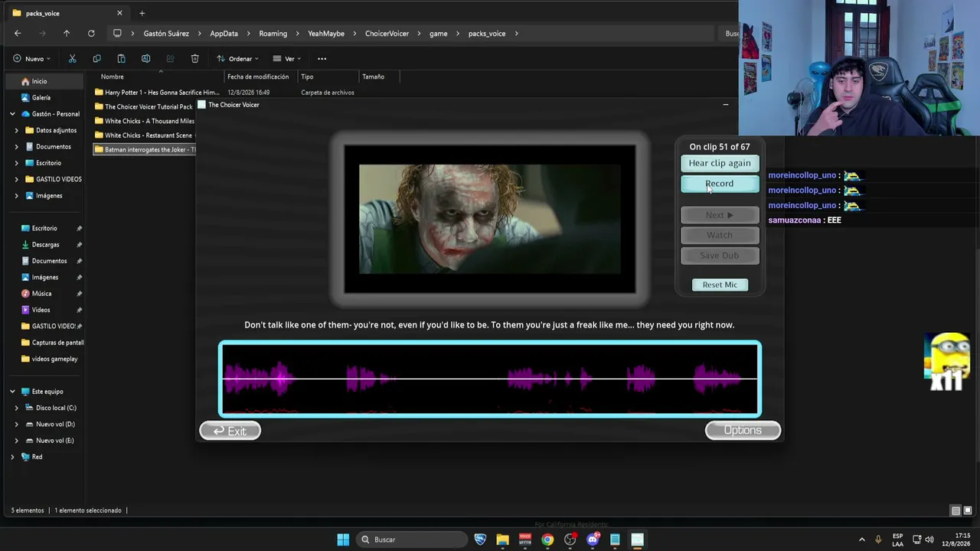Open a new File Explorer tab

coord(142,13)
